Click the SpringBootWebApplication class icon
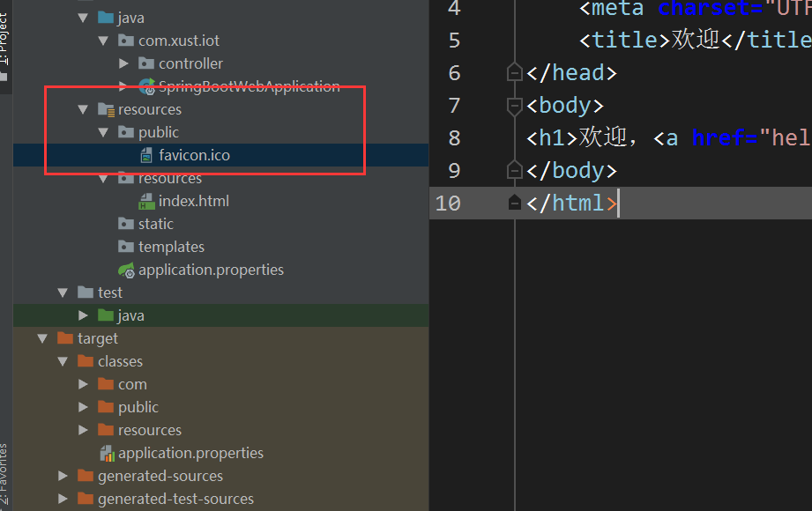Viewport: 812px width, 511px height. [146, 86]
